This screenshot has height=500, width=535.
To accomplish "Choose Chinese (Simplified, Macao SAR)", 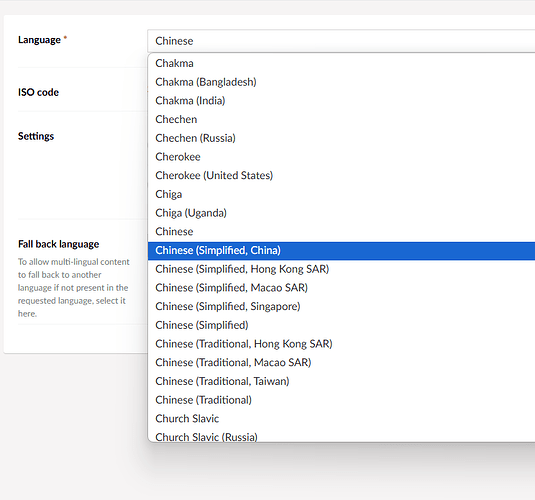I will (x=341, y=288).
